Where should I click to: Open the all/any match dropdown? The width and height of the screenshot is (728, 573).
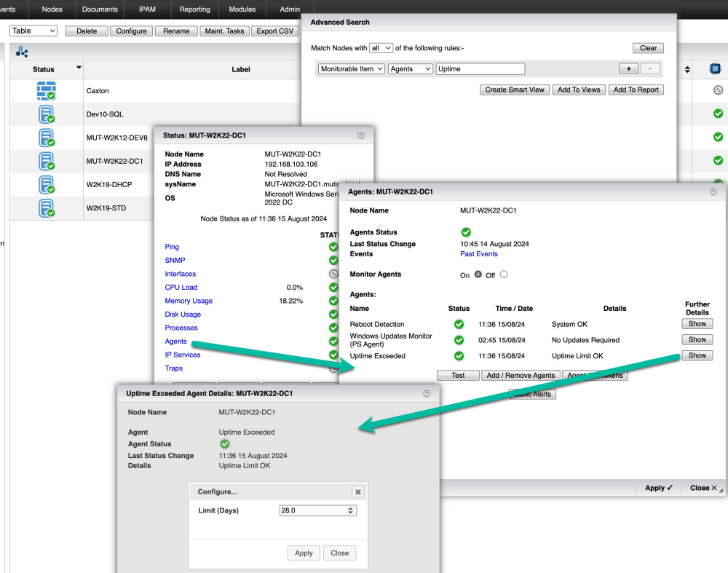[x=381, y=48]
